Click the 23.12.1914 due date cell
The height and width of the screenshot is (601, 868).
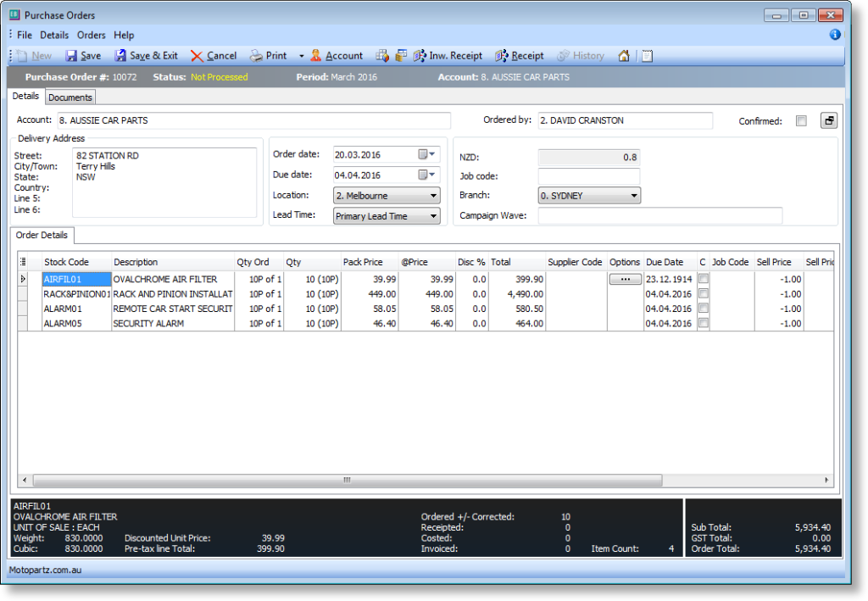(670, 279)
